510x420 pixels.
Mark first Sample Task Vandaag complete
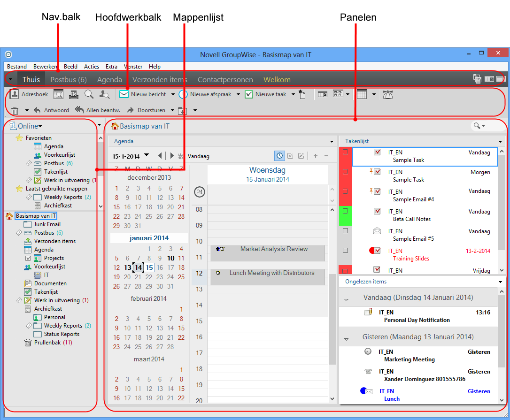[x=377, y=152]
